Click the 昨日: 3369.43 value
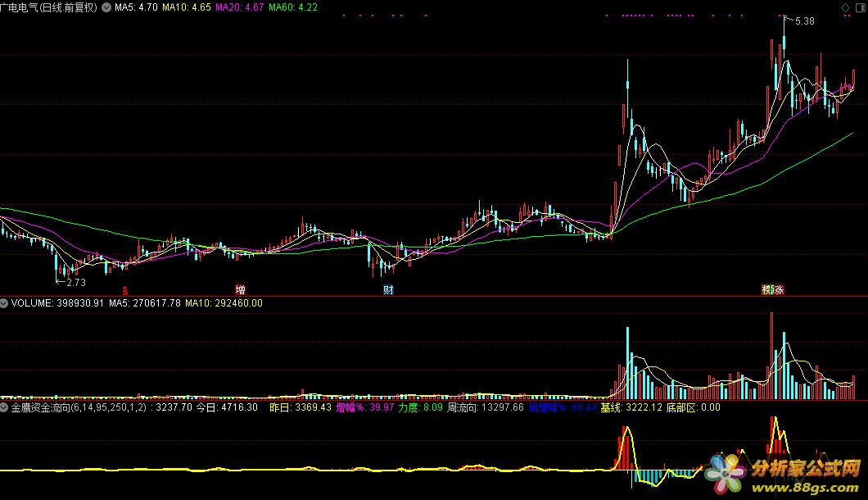 coord(301,407)
